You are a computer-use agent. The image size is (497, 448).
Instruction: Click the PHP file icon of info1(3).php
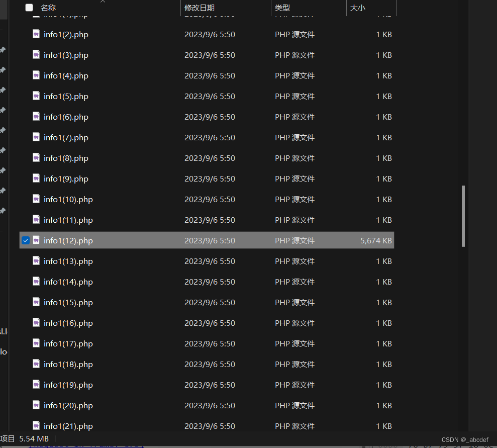tap(36, 54)
